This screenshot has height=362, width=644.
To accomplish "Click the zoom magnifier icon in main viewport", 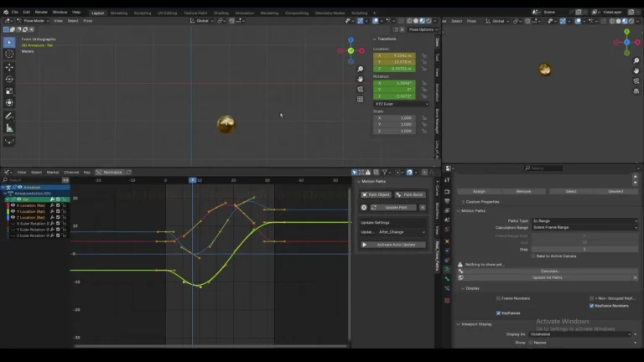I will (x=361, y=69).
